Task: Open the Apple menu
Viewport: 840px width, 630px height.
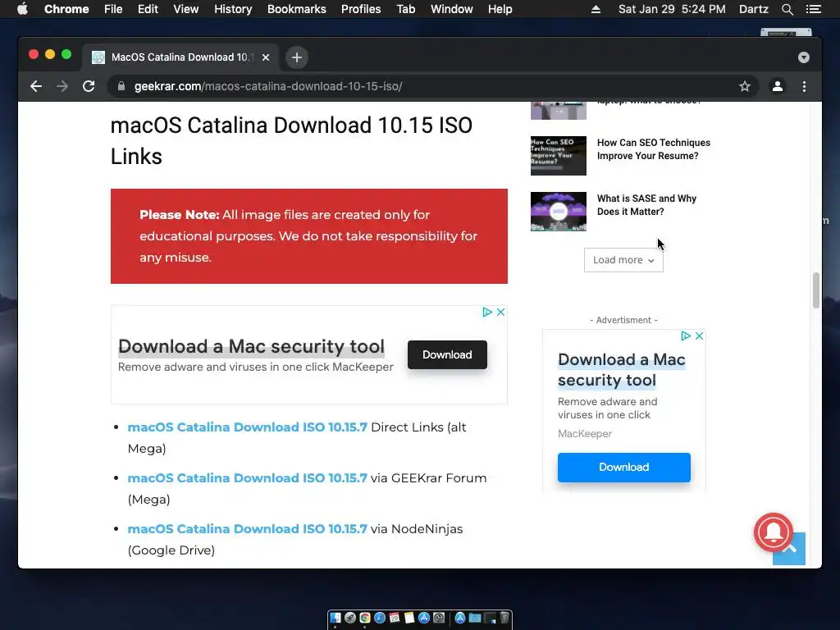Action: pos(22,9)
